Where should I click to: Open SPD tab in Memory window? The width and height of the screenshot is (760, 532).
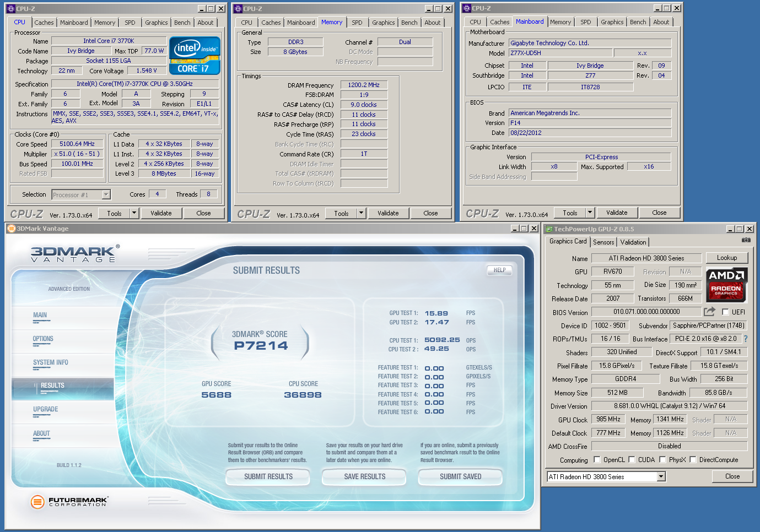click(357, 23)
